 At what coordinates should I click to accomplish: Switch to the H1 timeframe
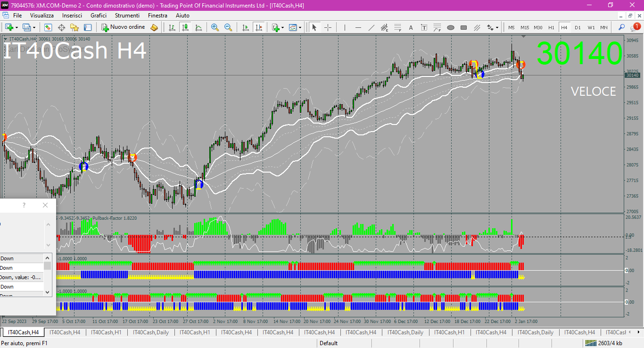(551, 27)
